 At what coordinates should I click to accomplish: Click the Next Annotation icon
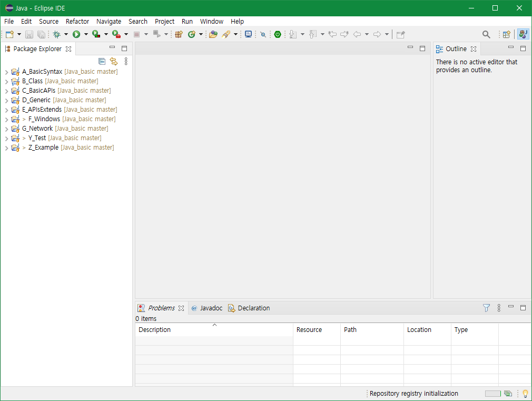(x=293, y=34)
